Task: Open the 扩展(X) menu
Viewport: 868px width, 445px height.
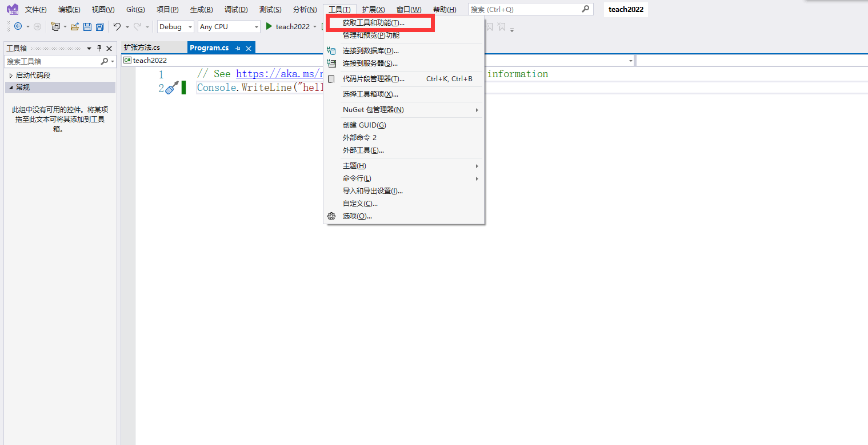Action: click(x=374, y=10)
